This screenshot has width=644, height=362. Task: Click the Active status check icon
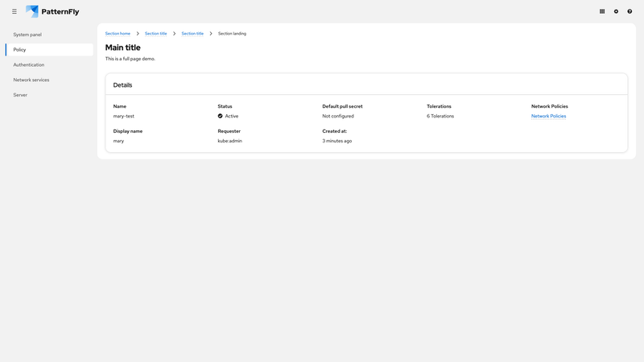(221, 116)
